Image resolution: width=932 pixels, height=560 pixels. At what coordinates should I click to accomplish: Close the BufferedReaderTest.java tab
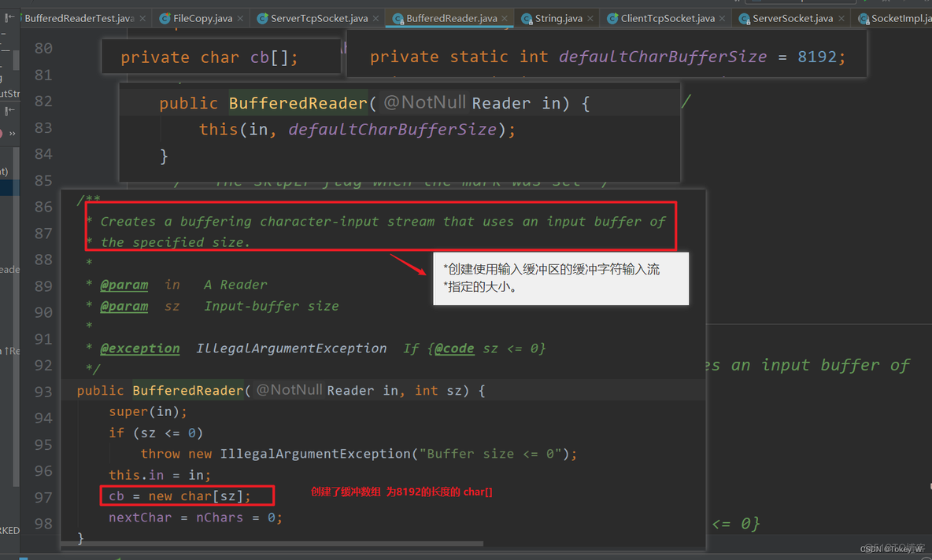click(x=142, y=19)
